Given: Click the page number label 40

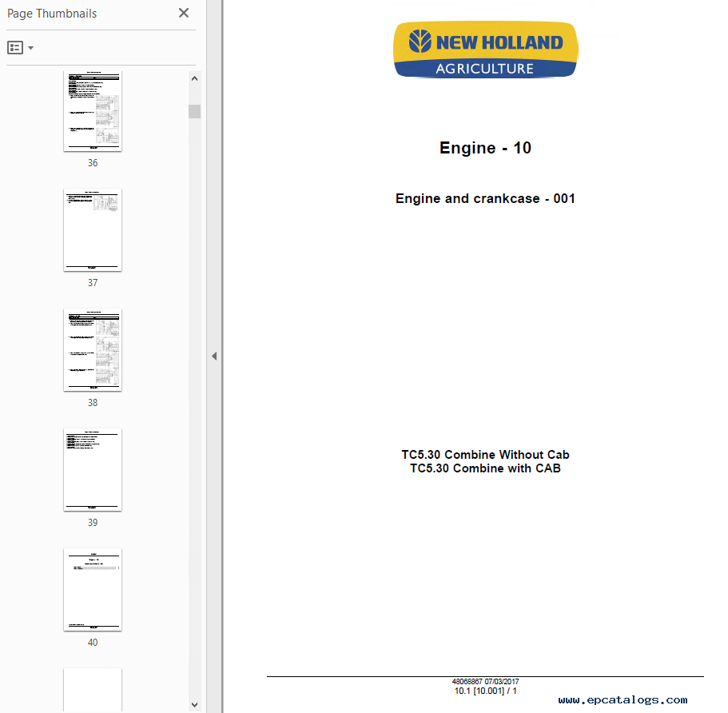Looking at the screenshot, I should coord(93,643).
